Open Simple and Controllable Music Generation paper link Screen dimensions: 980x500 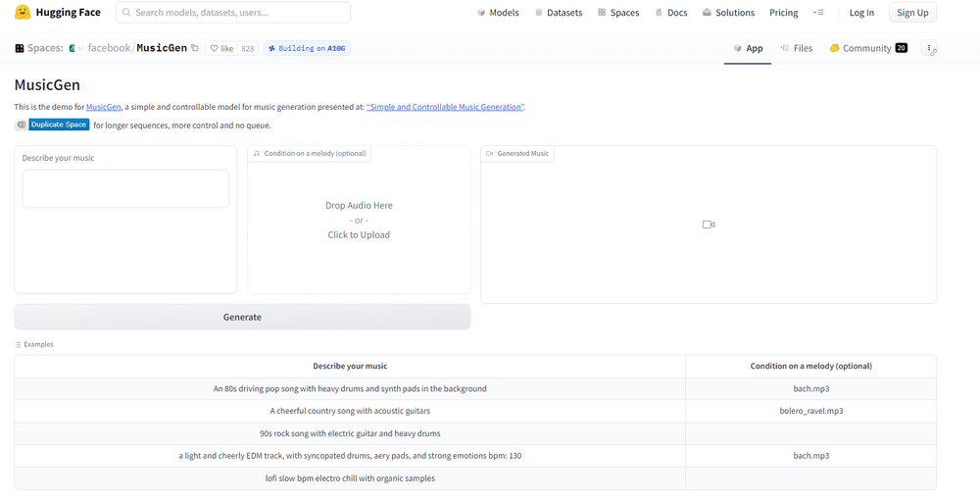(x=445, y=107)
